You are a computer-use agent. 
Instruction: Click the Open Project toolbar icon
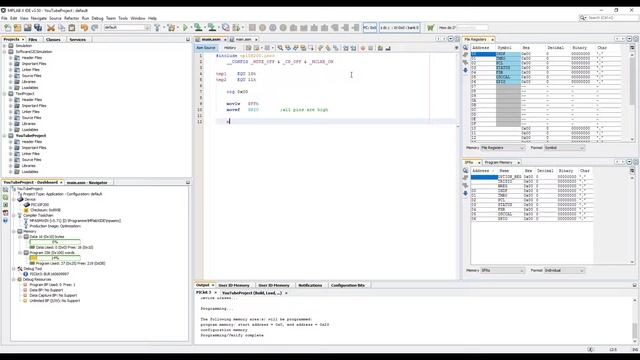(x=28, y=28)
